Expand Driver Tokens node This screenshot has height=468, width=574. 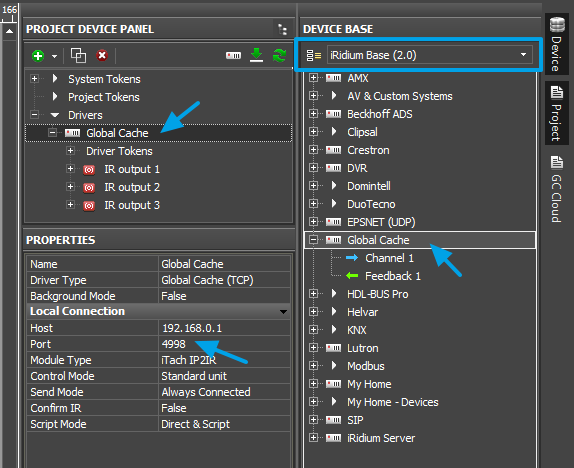[x=70, y=151]
